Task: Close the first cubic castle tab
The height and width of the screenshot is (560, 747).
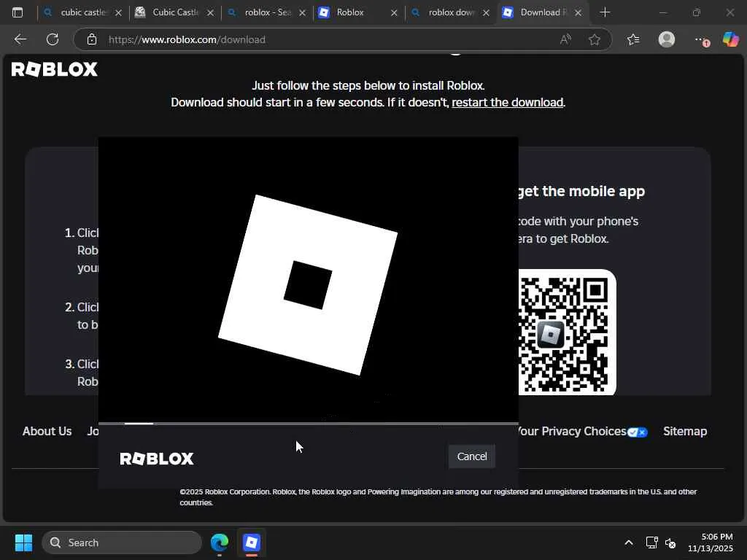Action: (x=119, y=13)
